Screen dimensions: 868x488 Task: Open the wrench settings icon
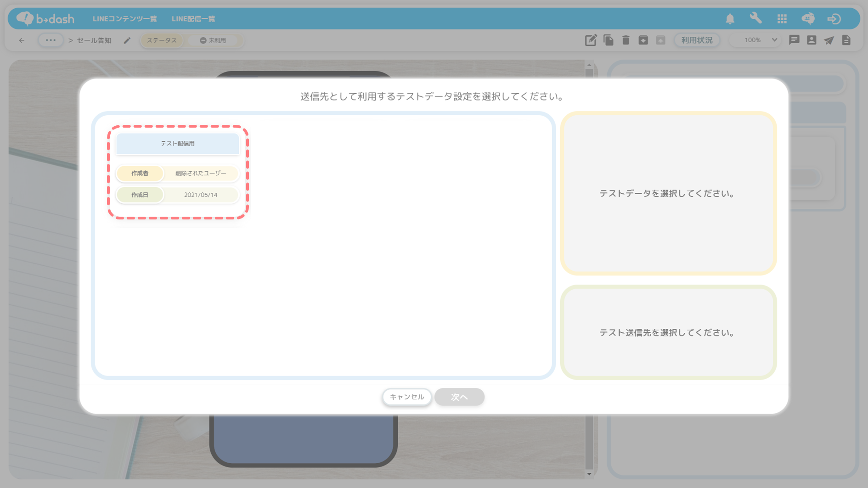pyautogui.click(x=755, y=18)
